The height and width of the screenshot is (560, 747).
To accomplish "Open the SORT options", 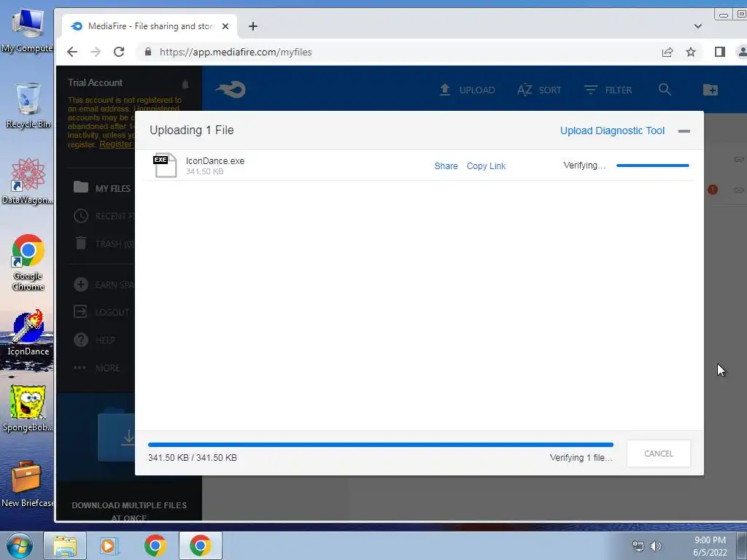I will tap(539, 90).
